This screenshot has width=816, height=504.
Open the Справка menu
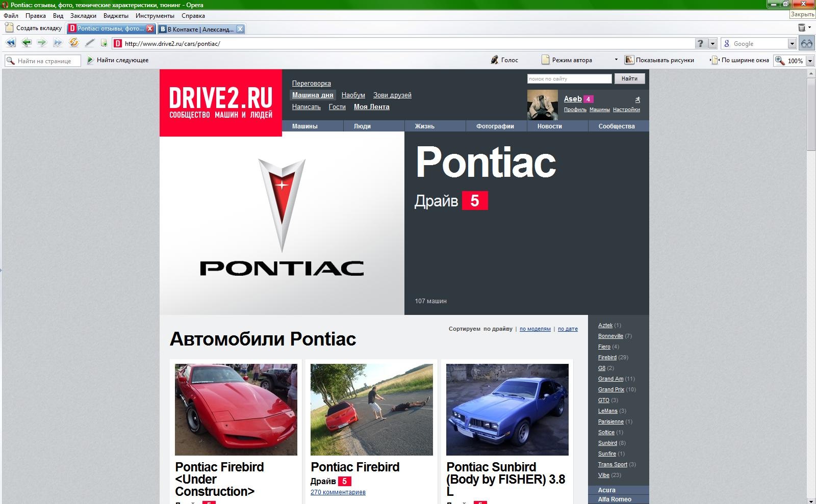pyautogui.click(x=193, y=16)
